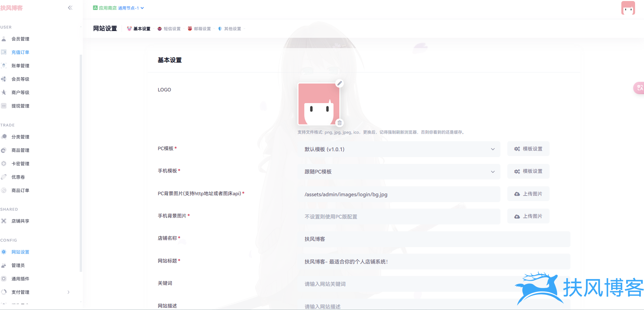Open 网站设置 in the sidebar
The height and width of the screenshot is (310, 644).
pos(20,252)
